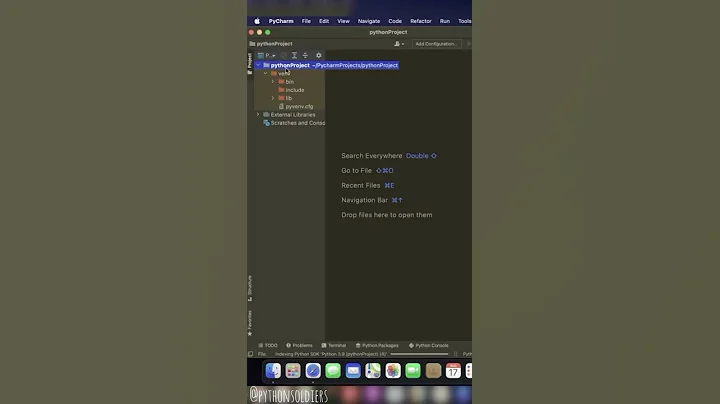Click the select opened file target icon
Viewport: 720px width, 404px height.
point(284,56)
